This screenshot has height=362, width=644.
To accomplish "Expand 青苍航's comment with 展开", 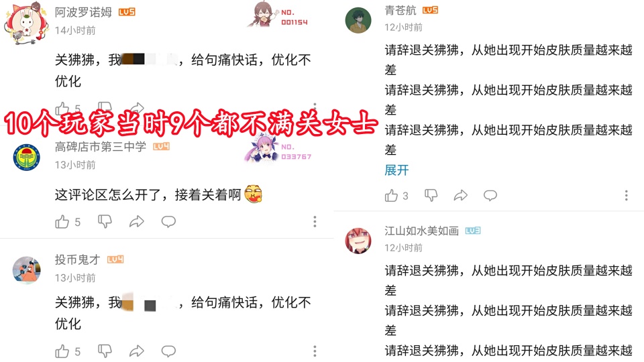I will pos(396,170).
